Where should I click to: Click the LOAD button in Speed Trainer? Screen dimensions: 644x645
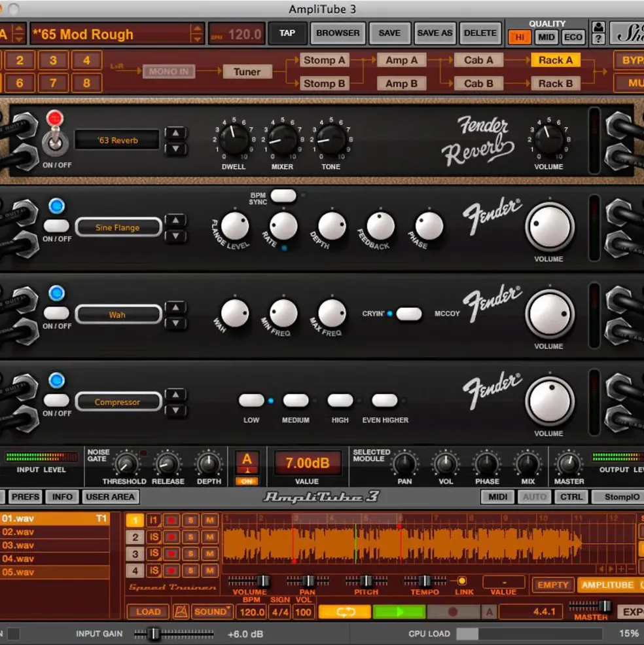point(148,612)
